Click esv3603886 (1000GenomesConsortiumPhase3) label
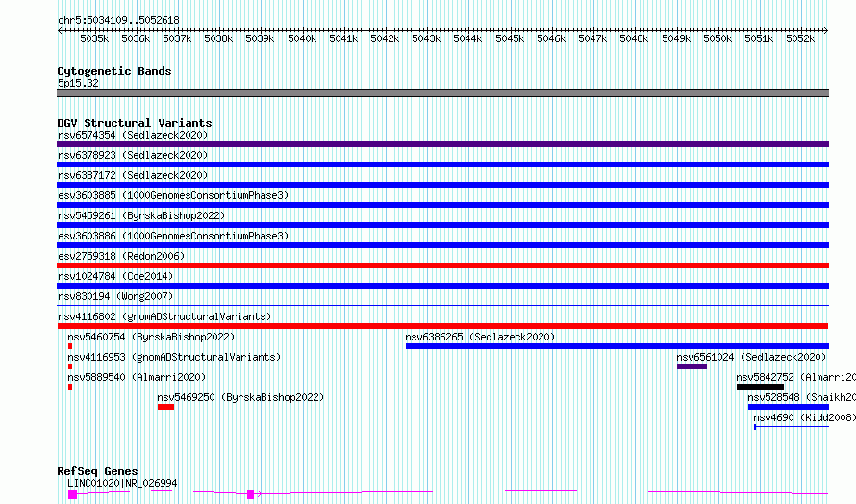The height and width of the screenshot is (504, 856). click(x=173, y=236)
